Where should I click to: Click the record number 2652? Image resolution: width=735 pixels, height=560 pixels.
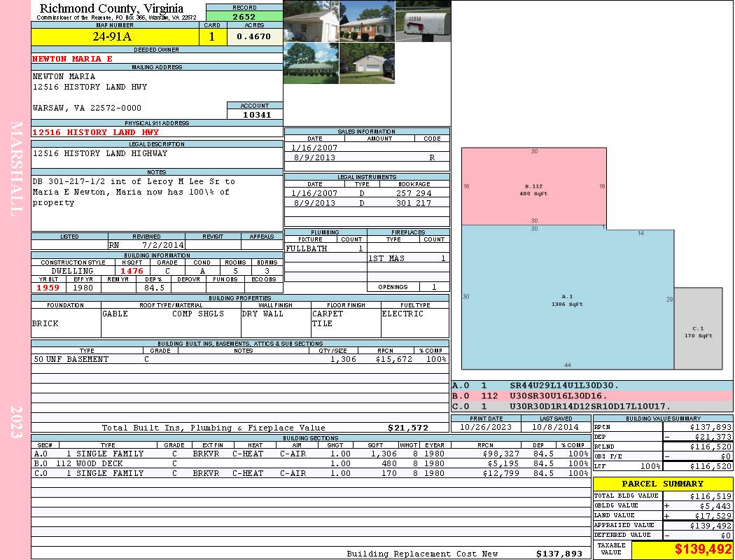(244, 16)
